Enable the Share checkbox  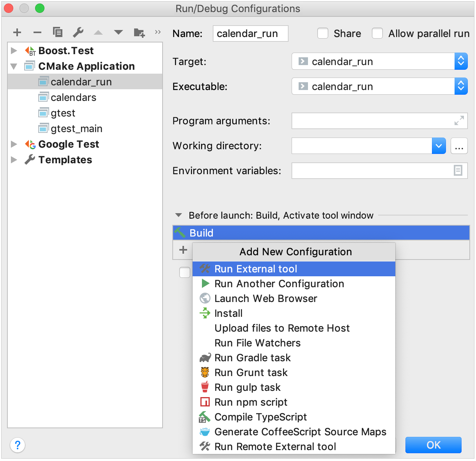coord(323,34)
